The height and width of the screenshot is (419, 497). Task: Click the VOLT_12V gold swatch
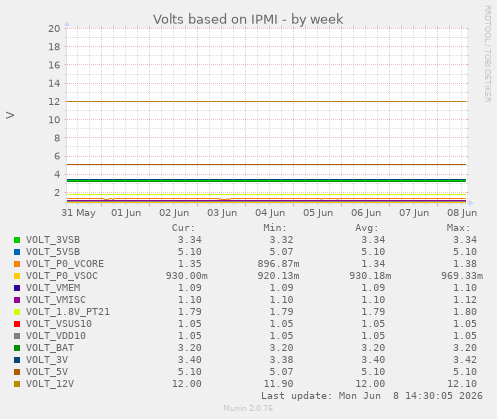click(17, 384)
